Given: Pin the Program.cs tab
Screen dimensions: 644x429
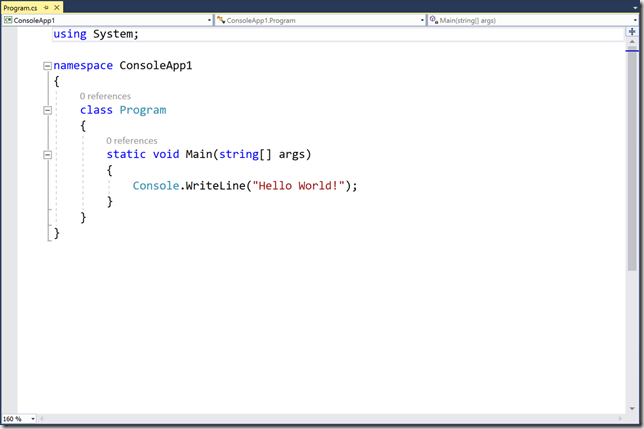Looking at the screenshot, I should coord(46,7).
